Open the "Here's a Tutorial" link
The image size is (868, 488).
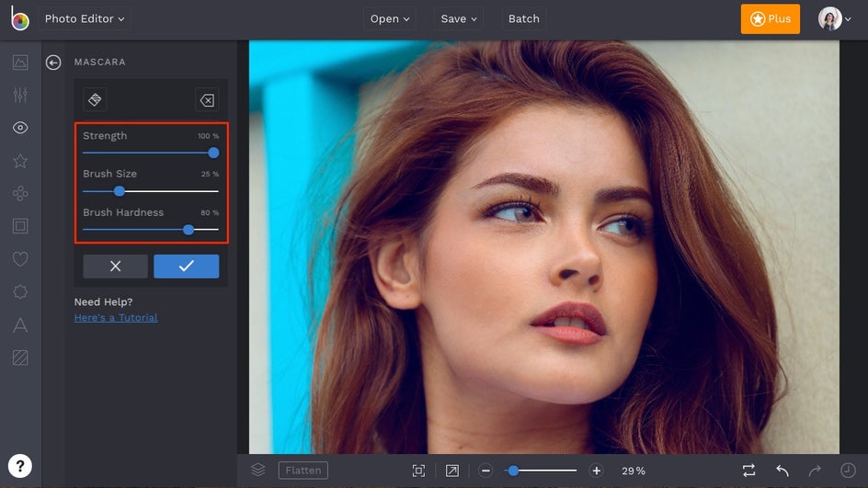click(x=116, y=318)
